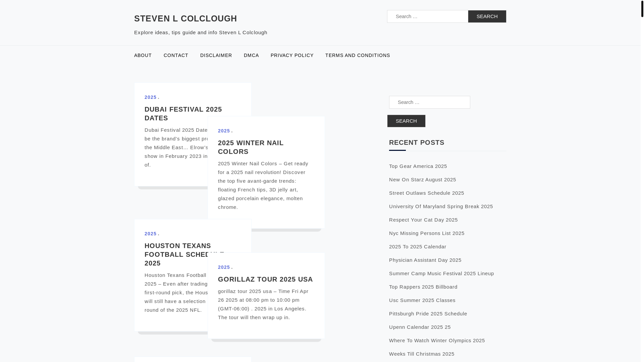The width and height of the screenshot is (644, 362).
Task: Open Nyc Missing Persons List 2025
Action: (x=427, y=233)
